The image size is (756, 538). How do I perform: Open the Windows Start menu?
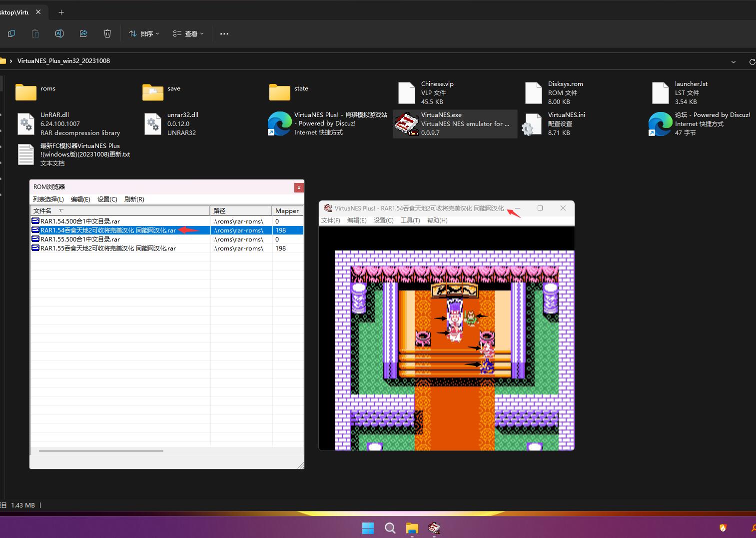[368, 527]
